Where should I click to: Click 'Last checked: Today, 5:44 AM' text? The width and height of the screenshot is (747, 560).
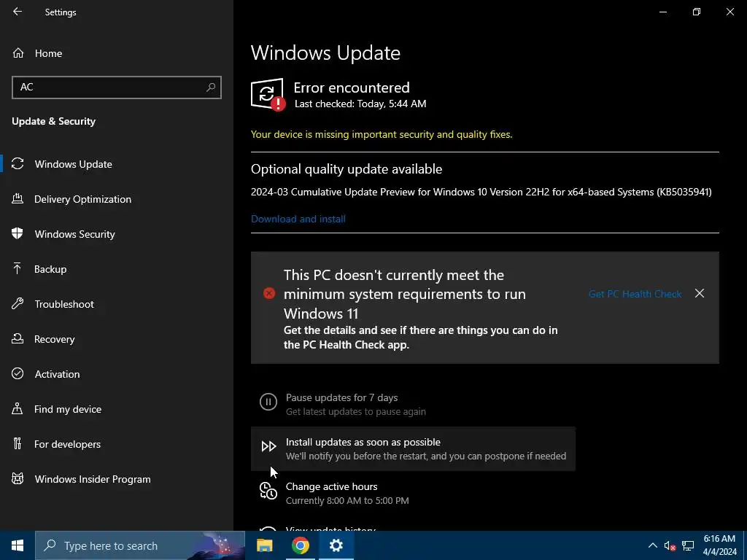coord(360,104)
